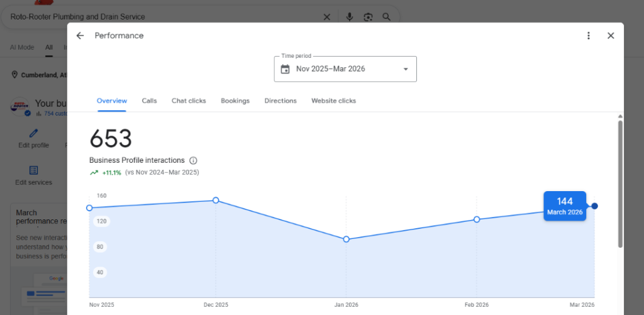The image size is (644, 315).
Task: Click the Edit services list icon
Action: (x=34, y=170)
